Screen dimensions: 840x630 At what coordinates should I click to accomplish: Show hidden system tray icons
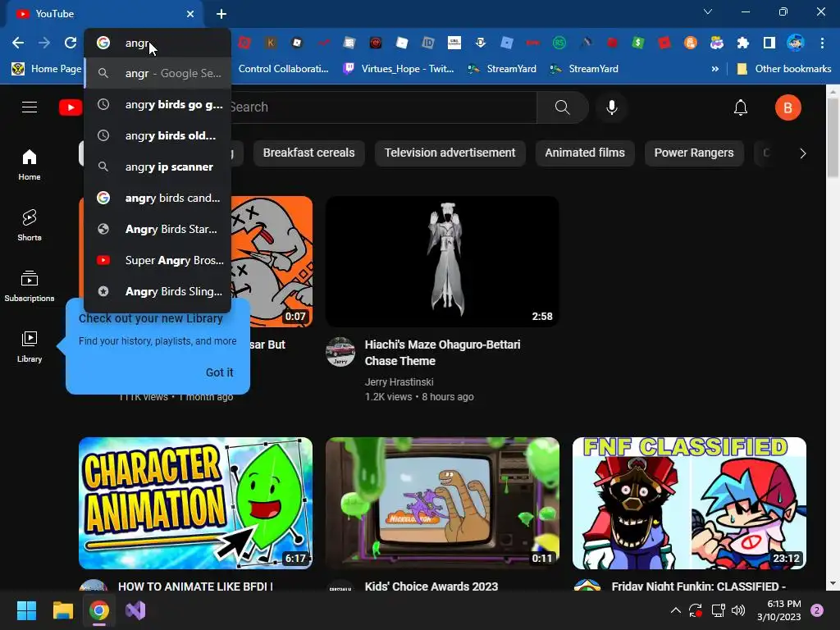point(676,610)
